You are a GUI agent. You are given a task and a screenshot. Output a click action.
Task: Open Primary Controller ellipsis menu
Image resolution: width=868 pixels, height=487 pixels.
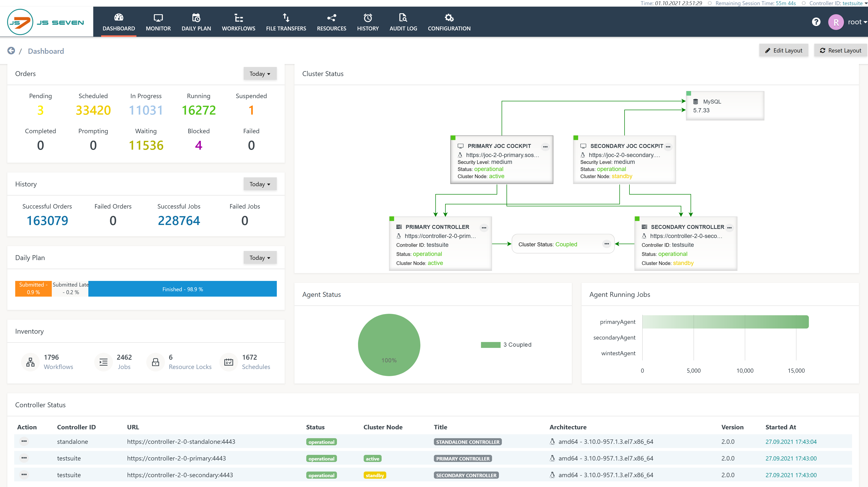tap(484, 228)
